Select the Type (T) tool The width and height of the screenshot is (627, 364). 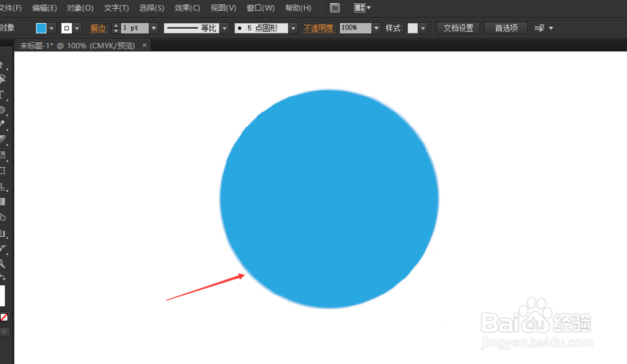coord(3,95)
